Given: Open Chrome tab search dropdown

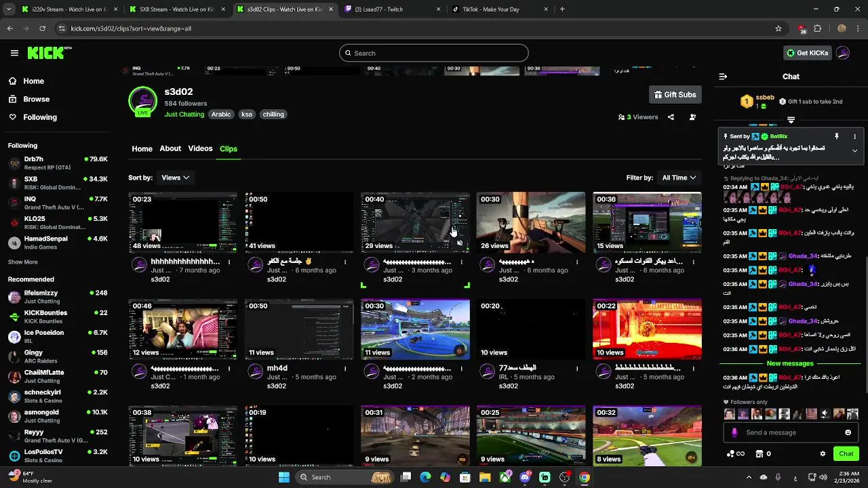Looking at the screenshot, I should [9, 9].
